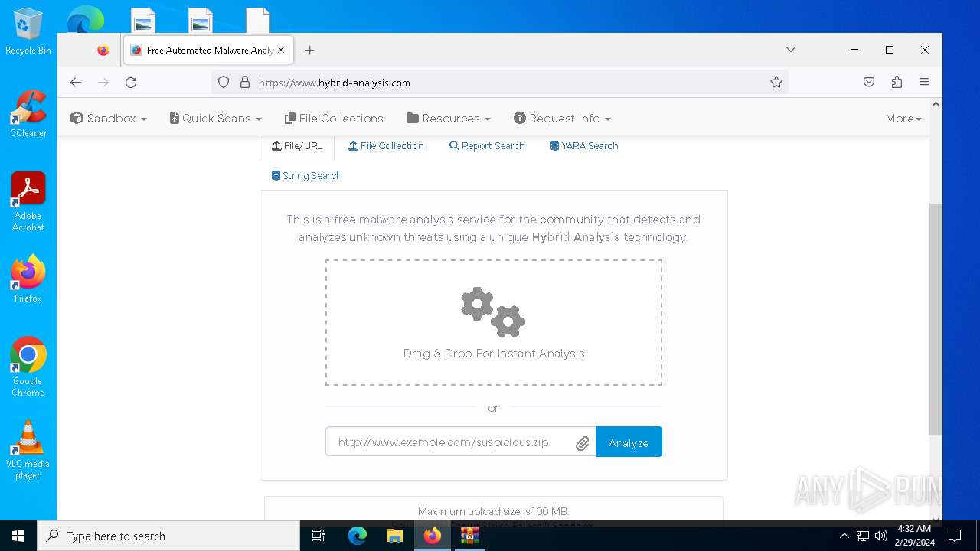The width and height of the screenshot is (980, 551).
Task: Open the Firefox hamburger menu
Action: click(924, 83)
